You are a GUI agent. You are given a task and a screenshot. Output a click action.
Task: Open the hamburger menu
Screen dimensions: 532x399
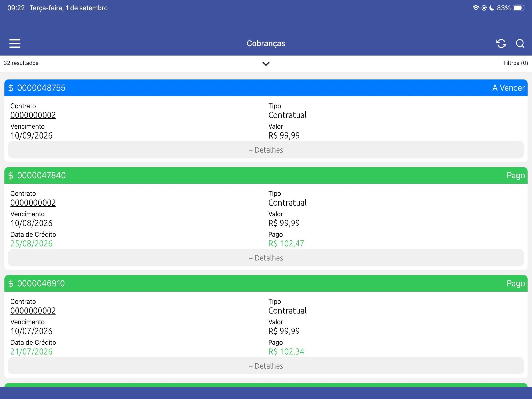[x=15, y=44]
